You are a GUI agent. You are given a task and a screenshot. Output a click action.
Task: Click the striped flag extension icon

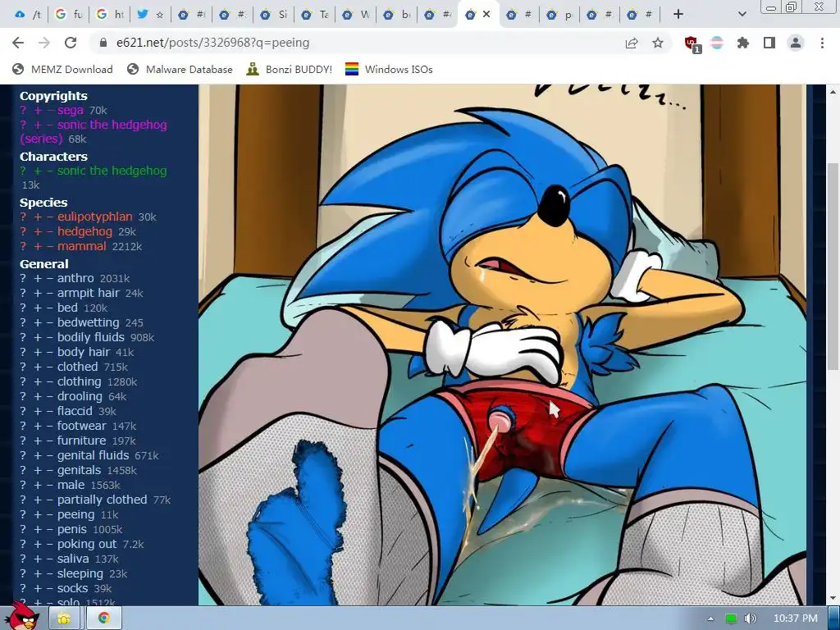pos(717,43)
